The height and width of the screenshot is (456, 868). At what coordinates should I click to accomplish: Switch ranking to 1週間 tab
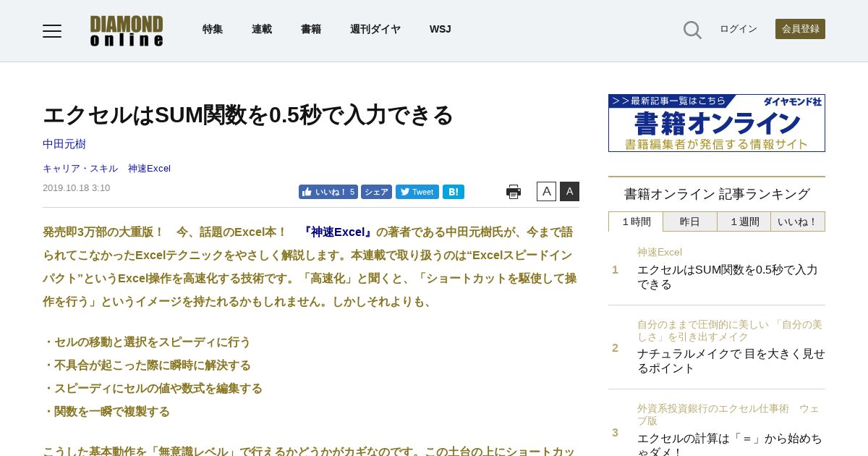pyautogui.click(x=744, y=221)
